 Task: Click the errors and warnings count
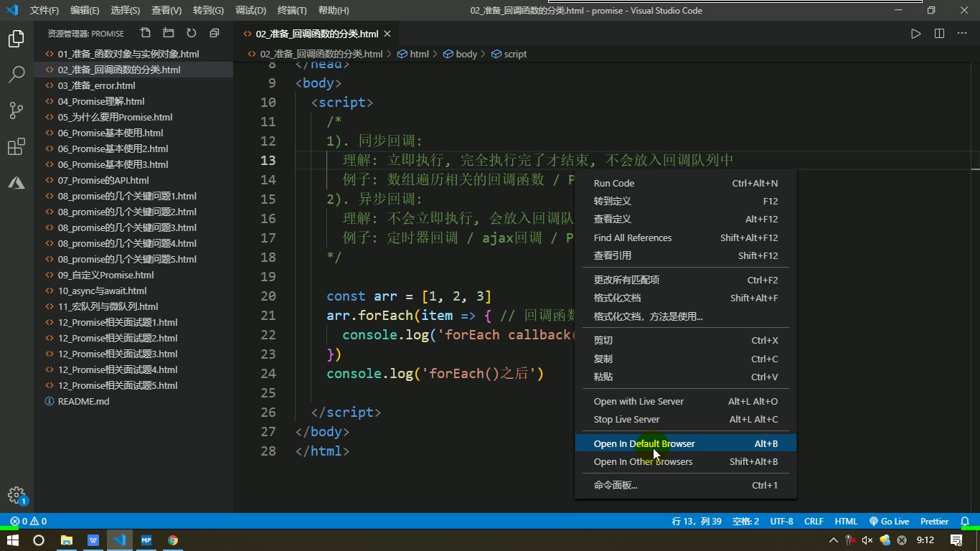(x=29, y=522)
